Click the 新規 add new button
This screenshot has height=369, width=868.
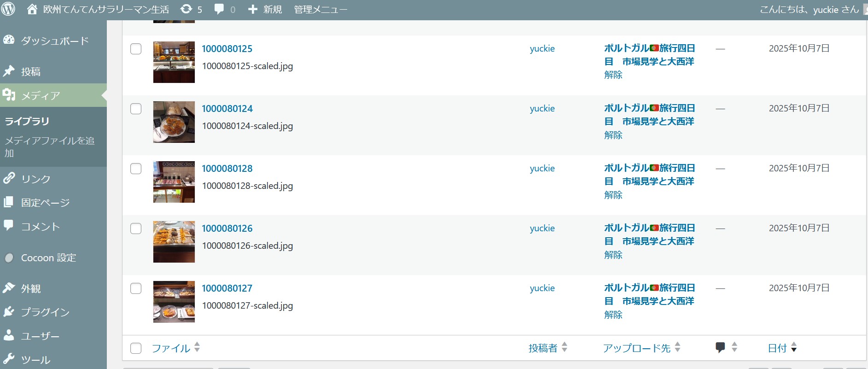pos(265,9)
